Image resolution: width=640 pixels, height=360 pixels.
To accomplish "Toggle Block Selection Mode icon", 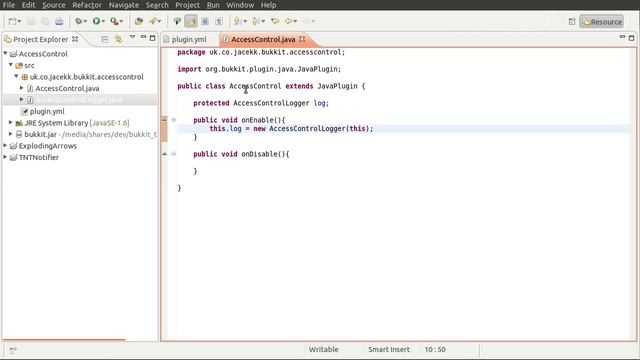I will tap(205, 21).
